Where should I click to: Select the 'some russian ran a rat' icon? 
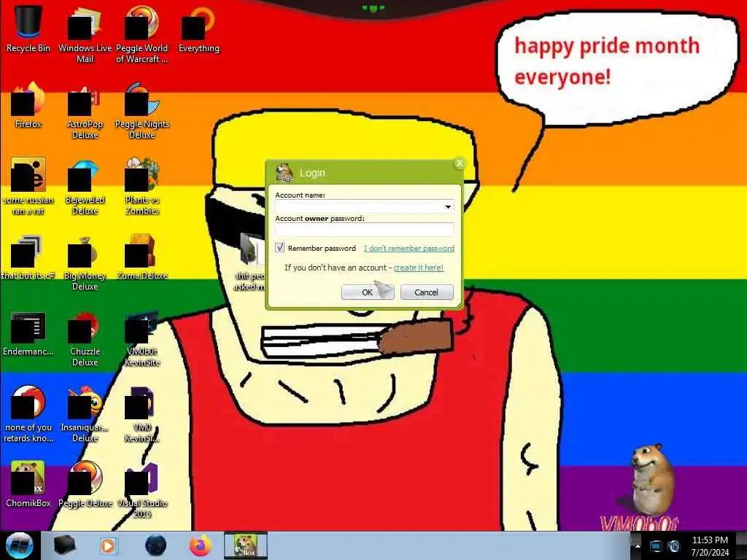click(28, 187)
